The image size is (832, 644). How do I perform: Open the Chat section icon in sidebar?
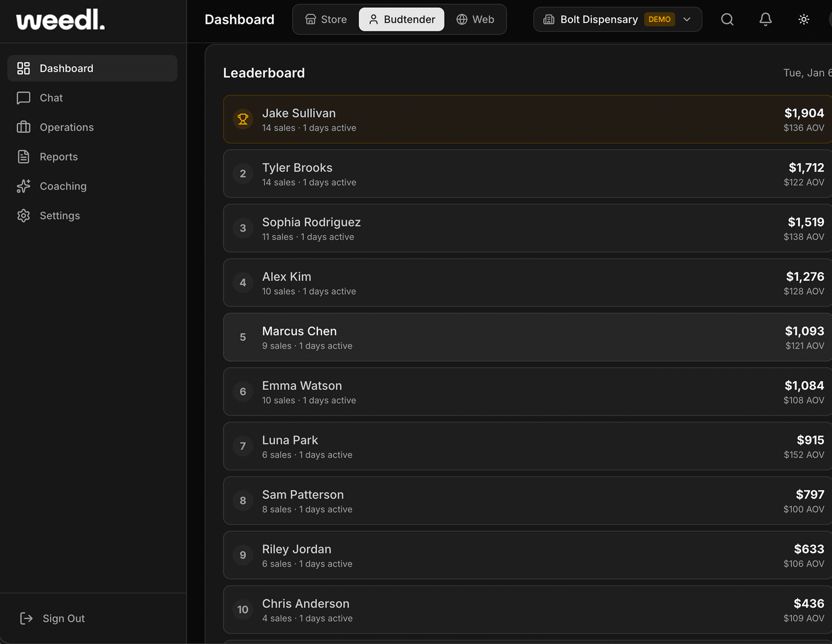[x=24, y=98]
